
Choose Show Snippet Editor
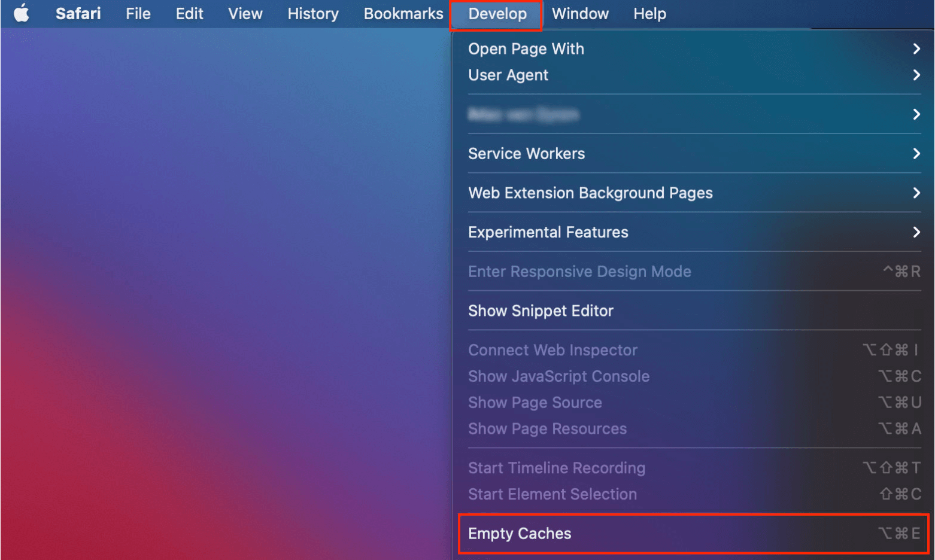pos(541,311)
